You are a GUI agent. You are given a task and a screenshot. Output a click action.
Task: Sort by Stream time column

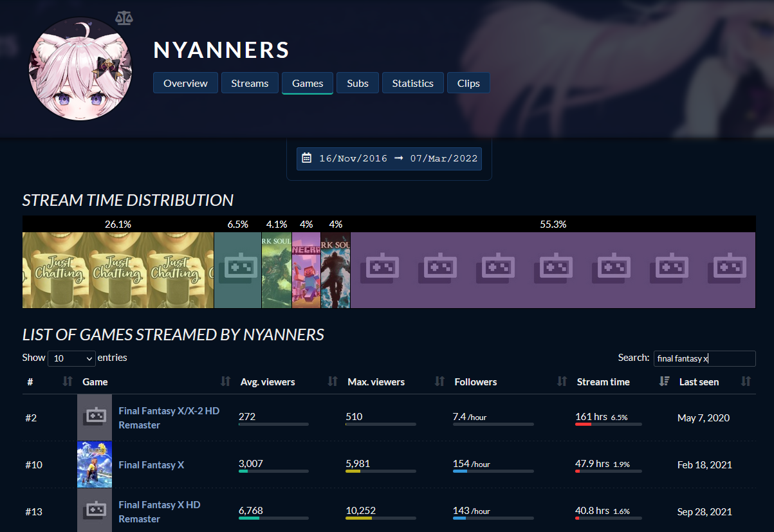(622, 381)
